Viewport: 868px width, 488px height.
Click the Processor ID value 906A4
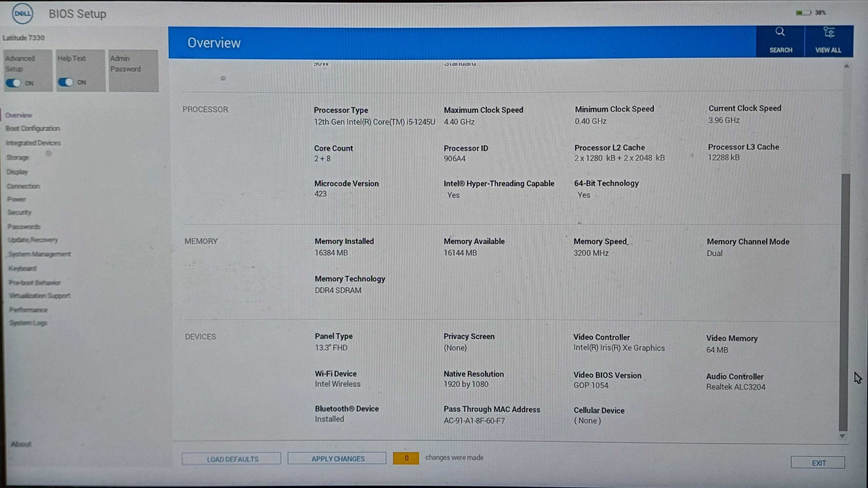coord(454,159)
